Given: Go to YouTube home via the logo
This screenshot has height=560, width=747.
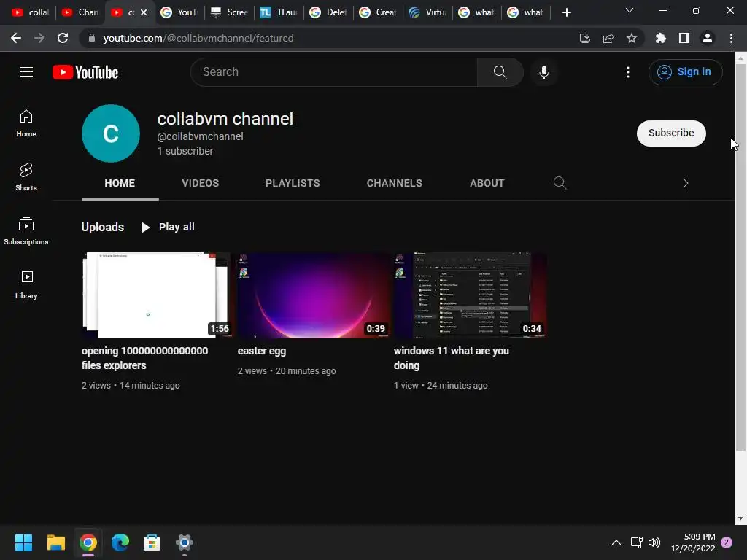Looking at the screenshot, I should 85,72.
